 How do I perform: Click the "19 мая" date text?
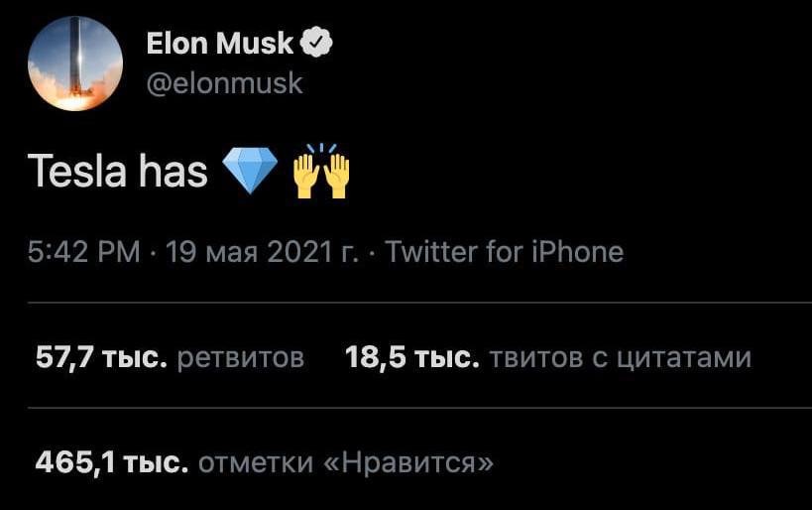(x=213, y=252)
